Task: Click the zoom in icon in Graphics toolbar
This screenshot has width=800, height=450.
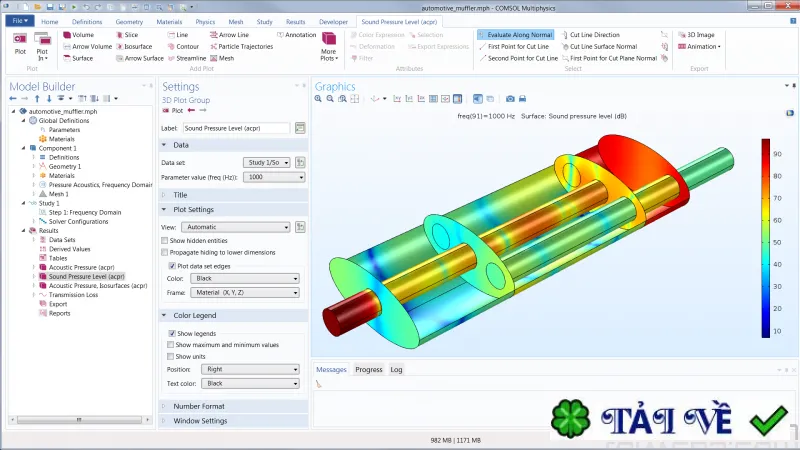Action: point(318,99)
